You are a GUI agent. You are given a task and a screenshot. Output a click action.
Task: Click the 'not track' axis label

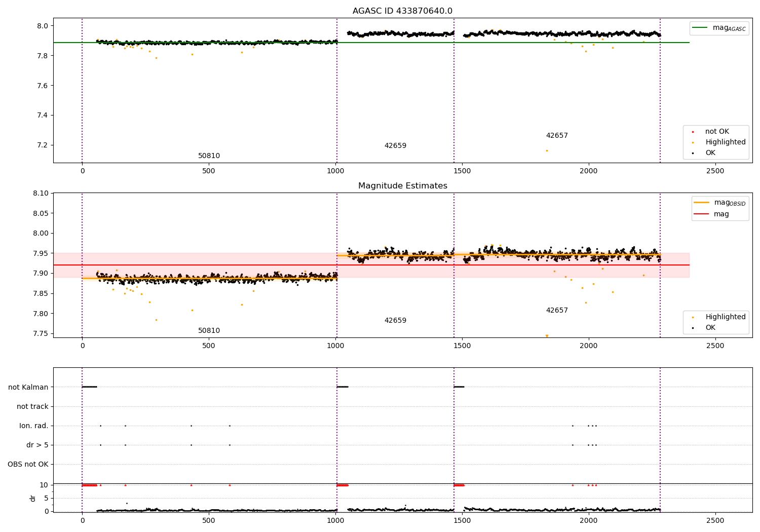click(x=32, y=407)
